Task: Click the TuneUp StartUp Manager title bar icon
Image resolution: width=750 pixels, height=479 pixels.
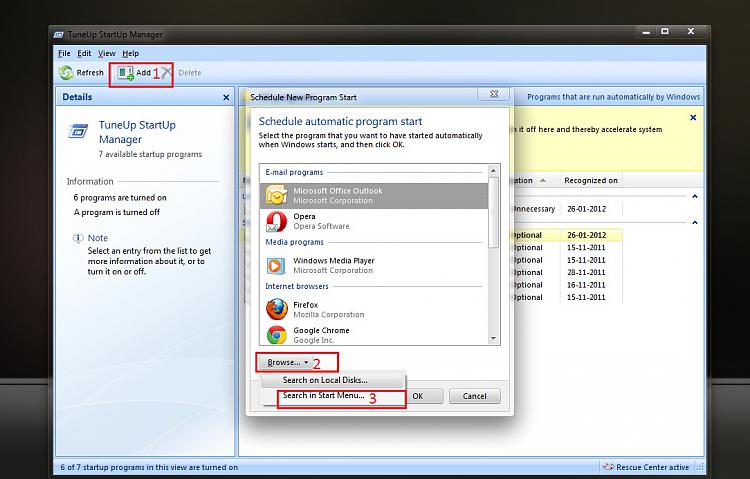Action: (59, 35)
